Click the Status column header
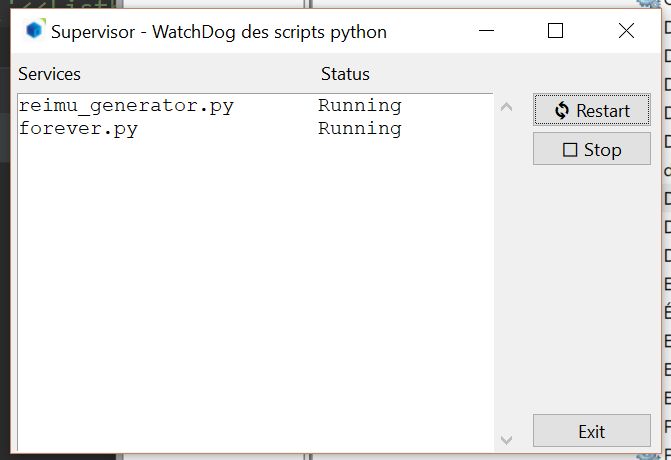This screenshot has width=671, height=460. [x=345, y=74]
